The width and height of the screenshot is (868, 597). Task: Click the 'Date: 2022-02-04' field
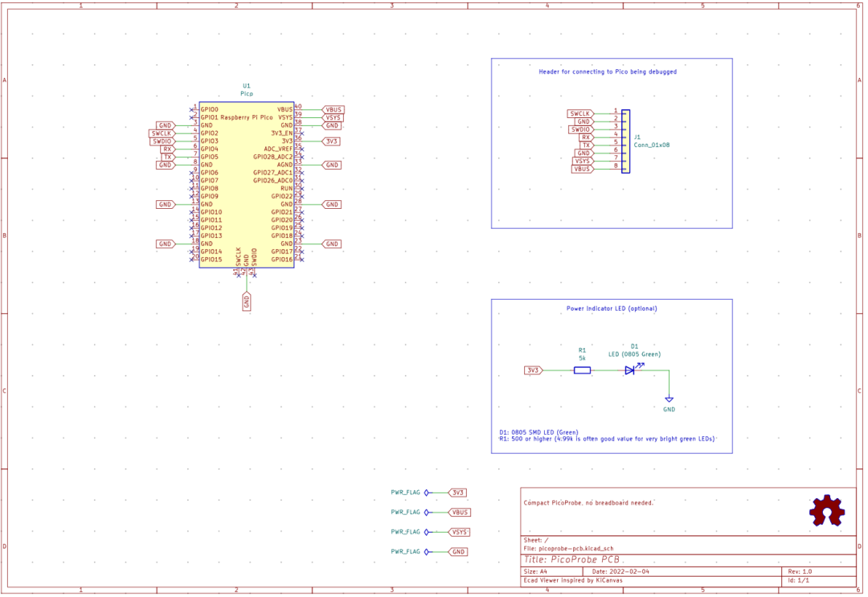coord(620,571)
